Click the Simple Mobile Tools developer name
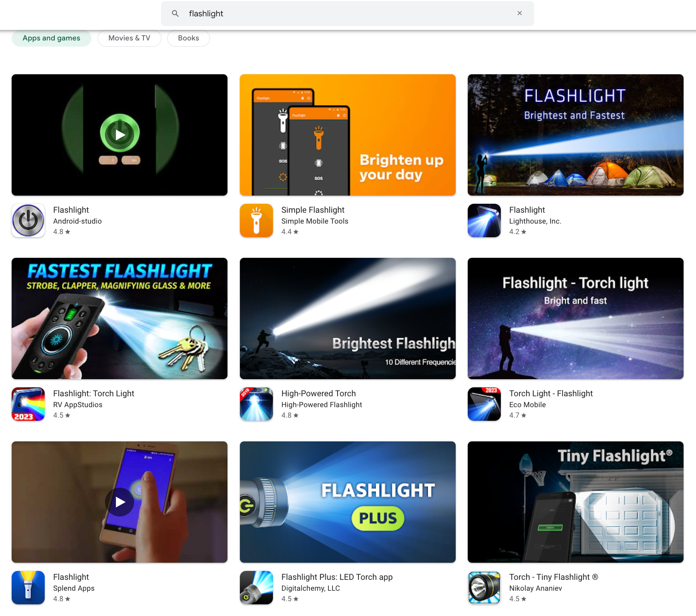Screen dimensions: 696x616 point(315,221)
